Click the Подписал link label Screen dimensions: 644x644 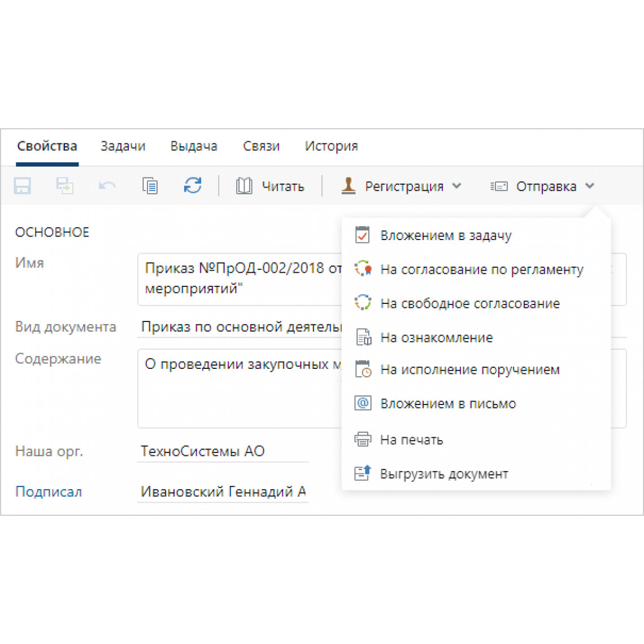(x=49, y=491)
